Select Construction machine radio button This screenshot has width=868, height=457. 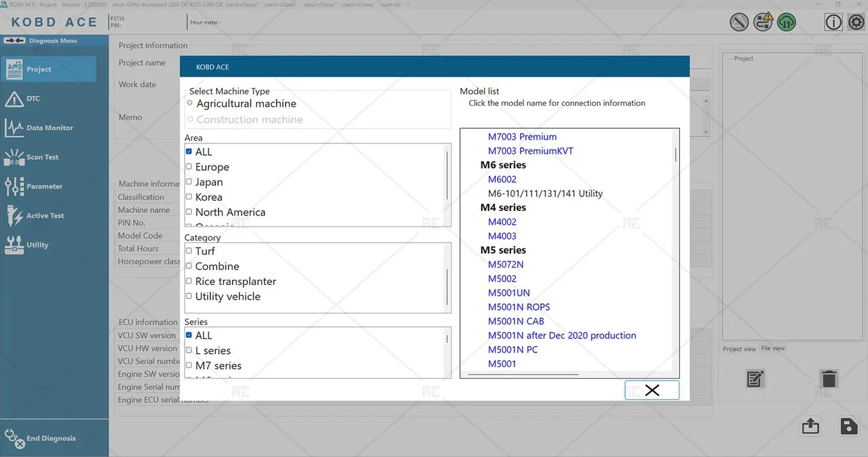point(190,119)
